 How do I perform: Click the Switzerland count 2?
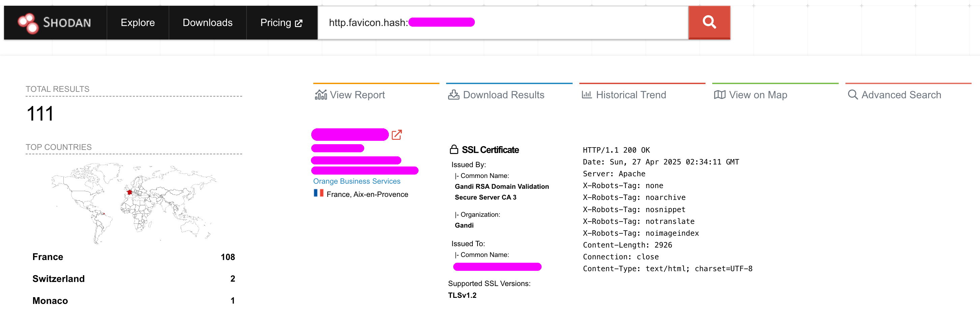232,279
